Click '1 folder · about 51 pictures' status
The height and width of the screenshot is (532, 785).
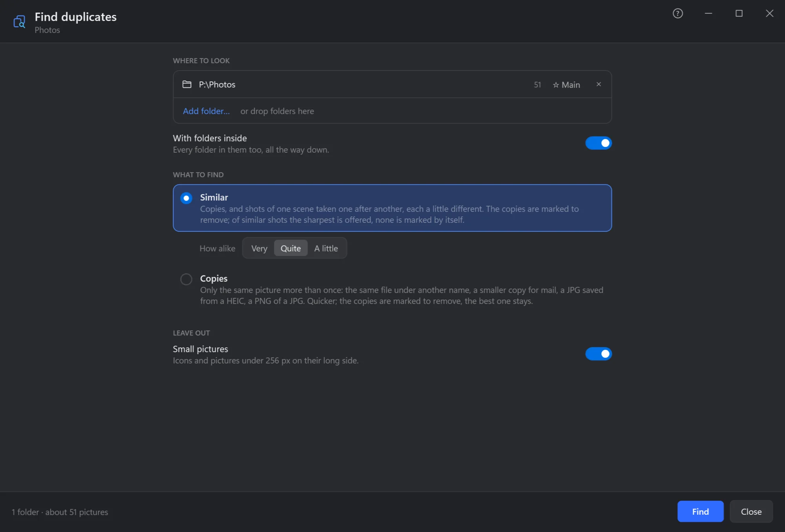60,512
